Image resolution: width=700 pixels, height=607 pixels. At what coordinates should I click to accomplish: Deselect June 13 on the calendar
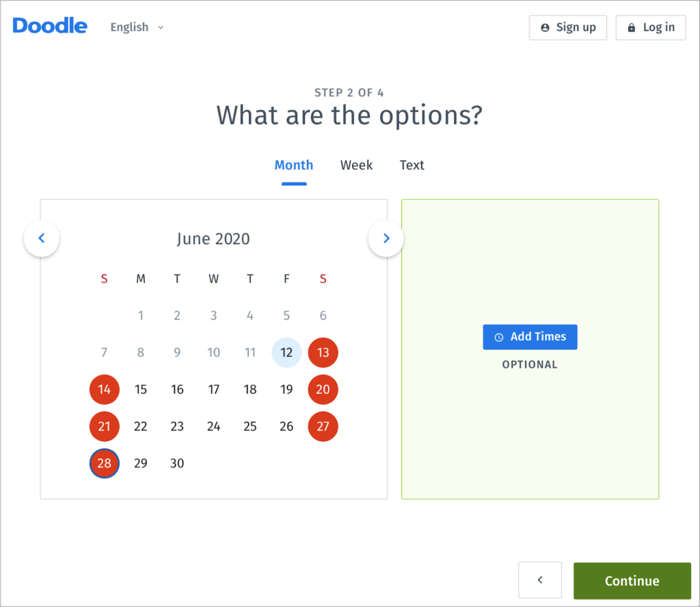(323, 353)
